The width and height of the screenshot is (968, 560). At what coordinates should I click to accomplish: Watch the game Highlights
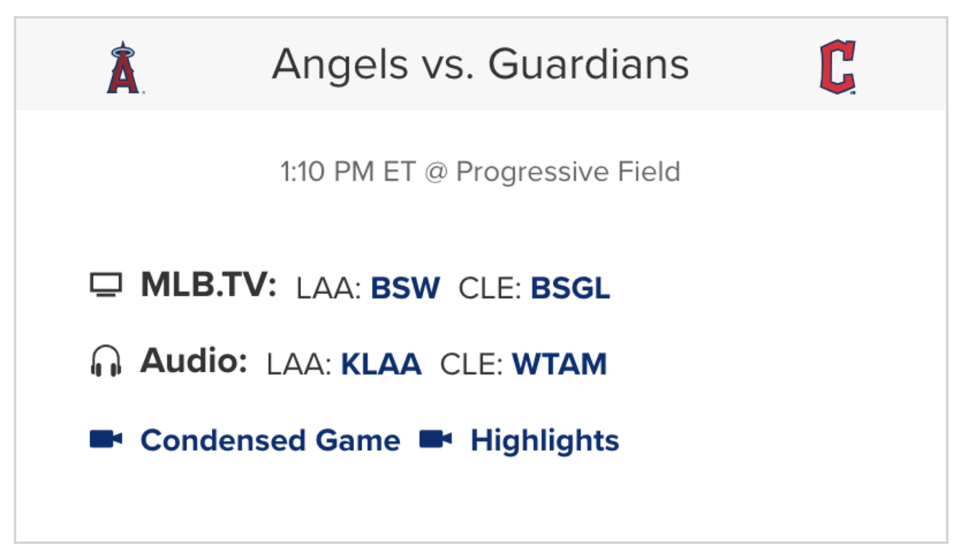544,440
